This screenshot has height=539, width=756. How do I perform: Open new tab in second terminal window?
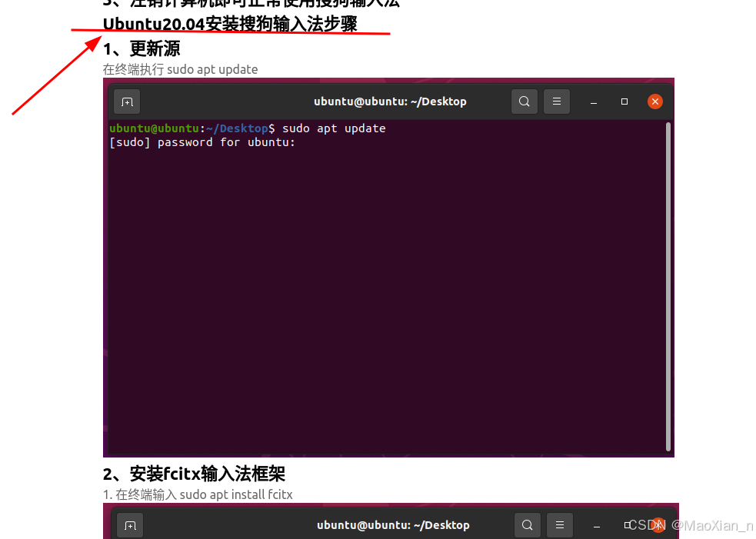click(130, 525)
